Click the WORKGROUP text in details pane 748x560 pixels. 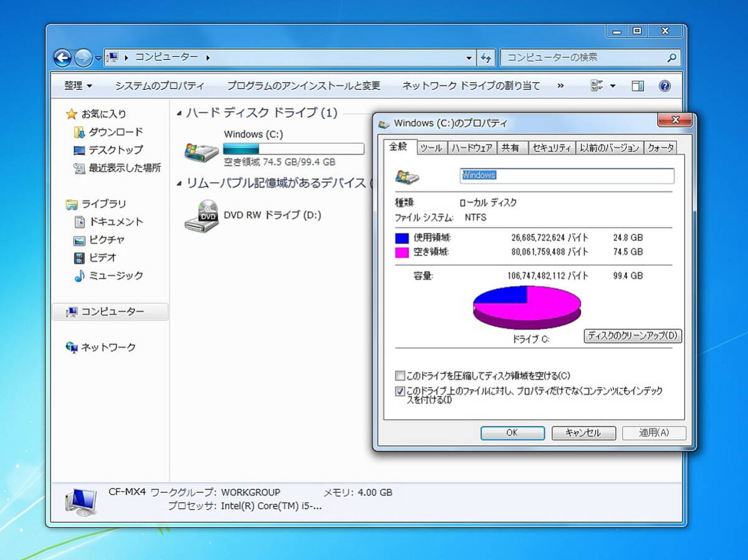click(251, 492)
